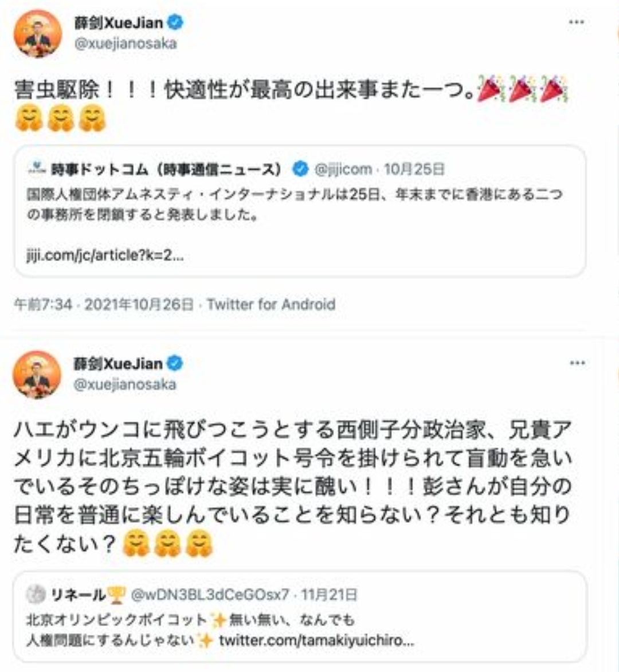
Task: Open the jiji.com/jc/article link
Action: pyautogui.click(x=105, y=256)
